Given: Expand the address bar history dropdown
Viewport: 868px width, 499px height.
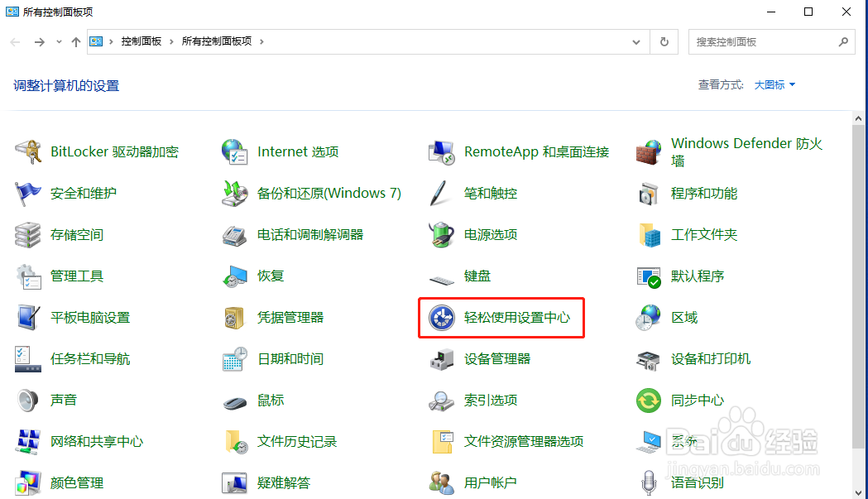Looking at the screenshot, I should click(x=636, y=42).
